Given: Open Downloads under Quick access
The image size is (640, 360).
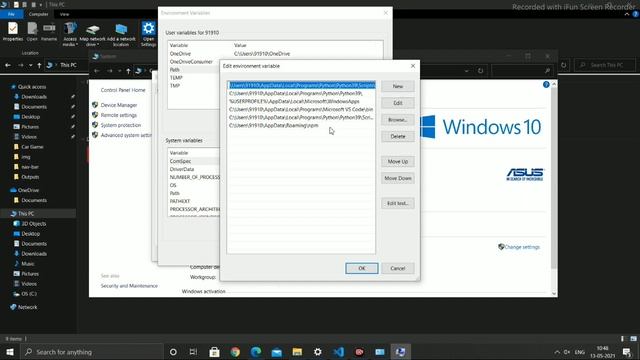Looking at the screenshot, I should (x=34, y=97).
